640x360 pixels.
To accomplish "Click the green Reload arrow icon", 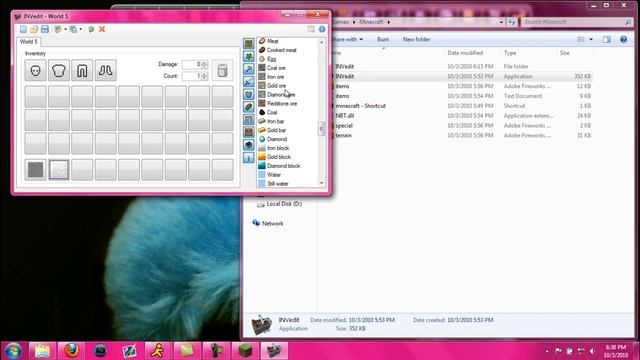I will point(91,29).
